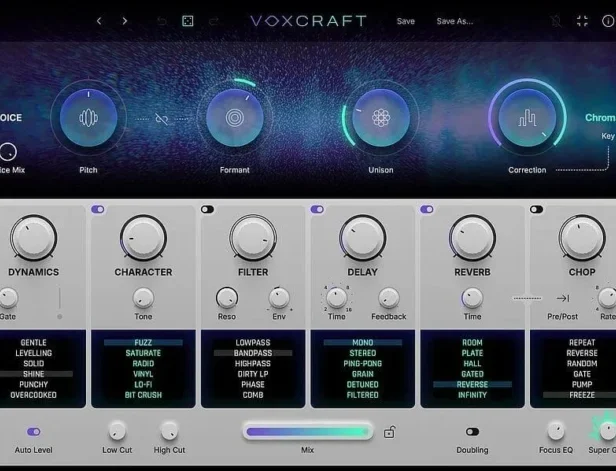Click the Delay Feedback knob
Screen dimensions: 616x471
pos(389,298)
